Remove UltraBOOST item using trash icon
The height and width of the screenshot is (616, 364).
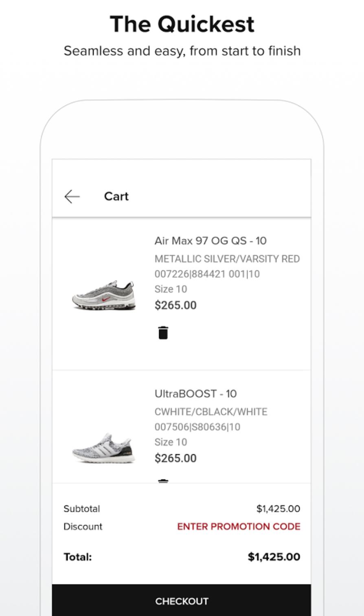pos(163,481)
